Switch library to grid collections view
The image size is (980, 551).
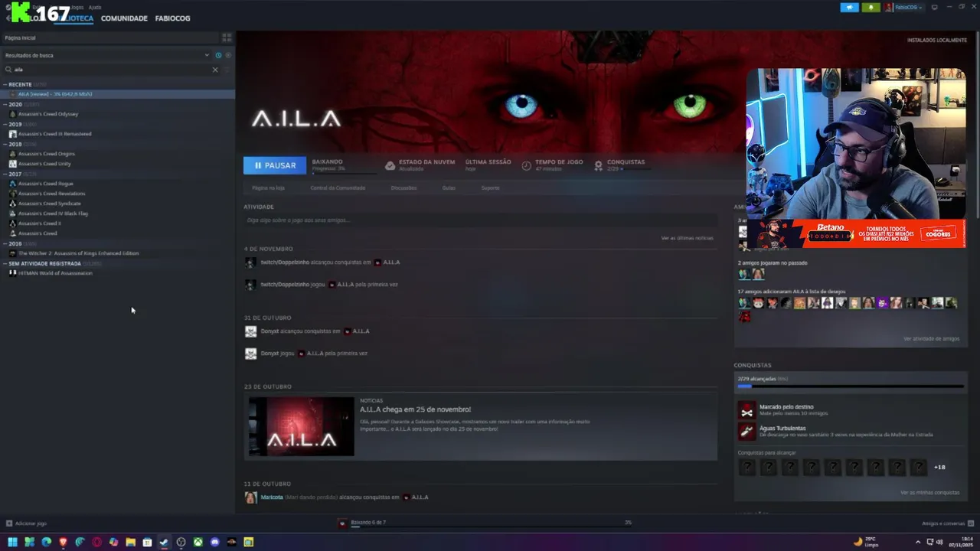[x=227, y=37]
